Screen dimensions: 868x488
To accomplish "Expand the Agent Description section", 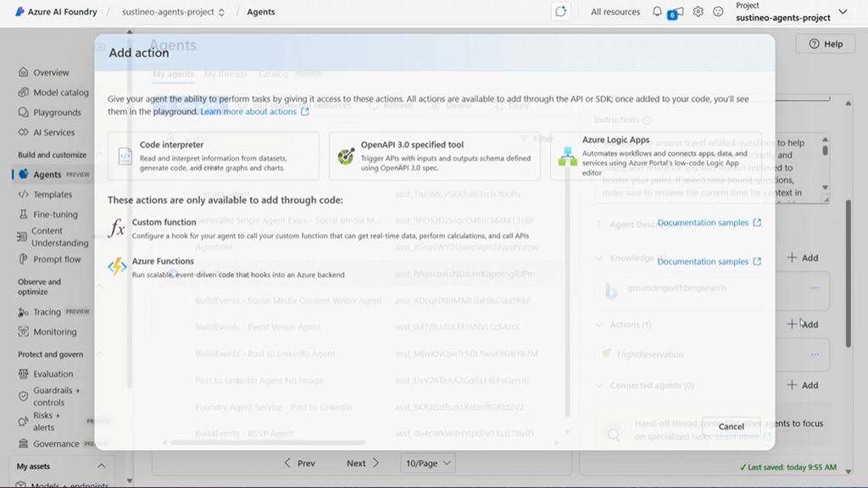I will point(599,224).
